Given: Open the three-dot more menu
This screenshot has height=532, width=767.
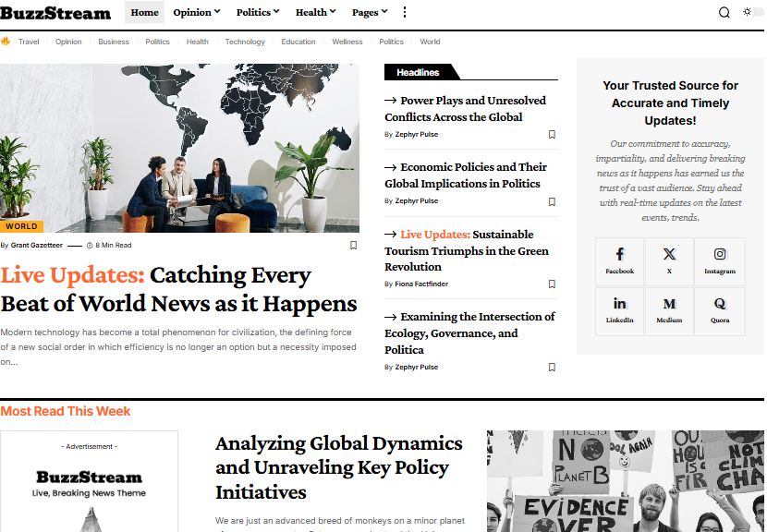Looking at the screenshot, I should (x=404, y=12).
